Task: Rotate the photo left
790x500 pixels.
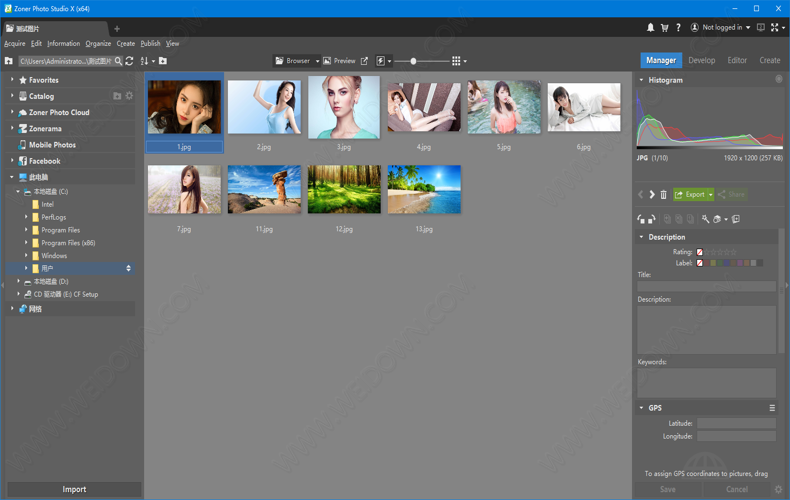Action: tap(641, 219)
